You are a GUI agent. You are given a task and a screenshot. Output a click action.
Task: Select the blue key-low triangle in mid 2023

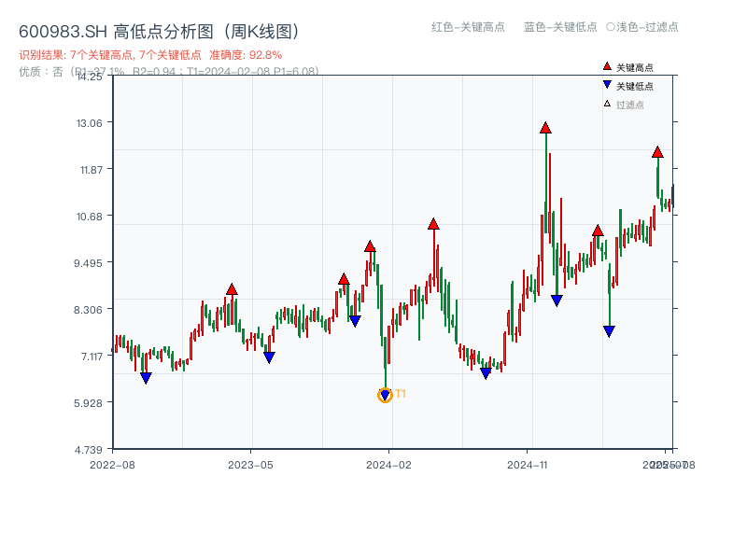pyautogui.click(x=269, y=357)
